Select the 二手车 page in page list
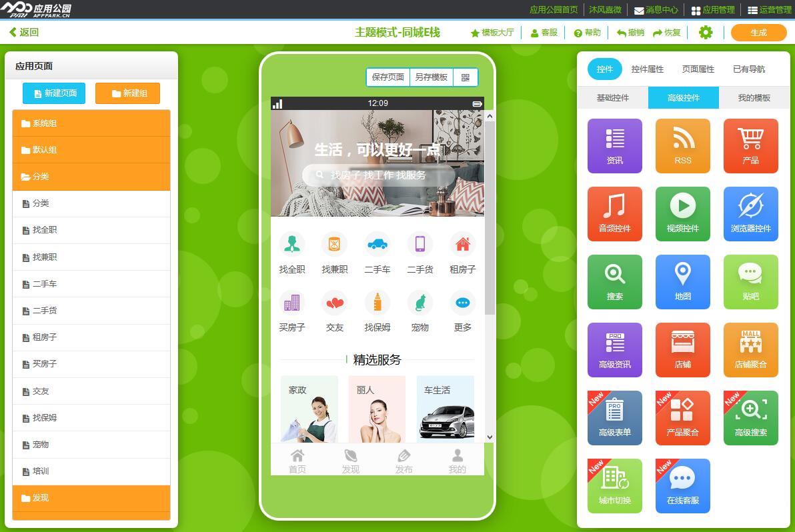The image size is (795, 532). coord(91,283)
